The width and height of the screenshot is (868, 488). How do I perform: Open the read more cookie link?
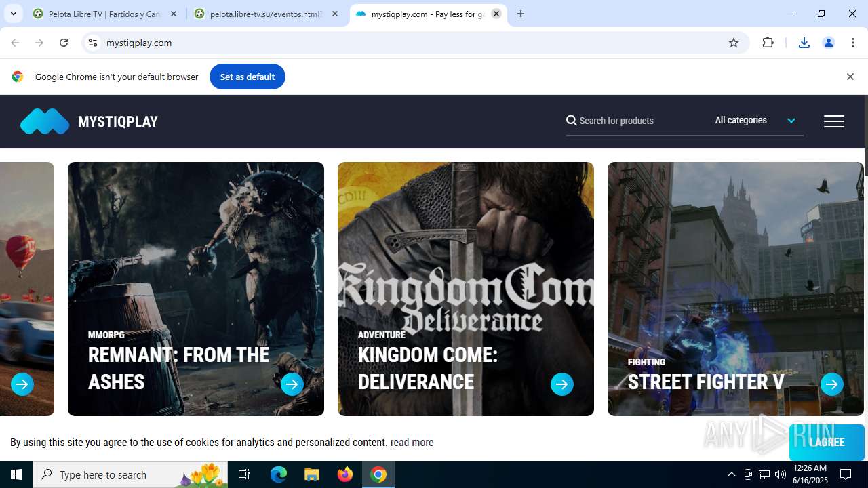coord(412,442)
